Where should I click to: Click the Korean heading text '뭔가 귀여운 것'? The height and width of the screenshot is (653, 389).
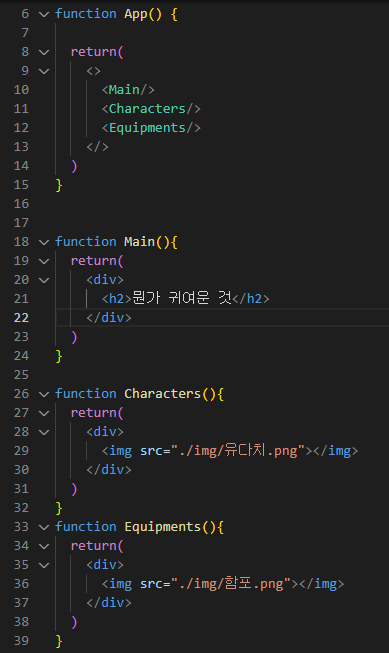(182, 298)
